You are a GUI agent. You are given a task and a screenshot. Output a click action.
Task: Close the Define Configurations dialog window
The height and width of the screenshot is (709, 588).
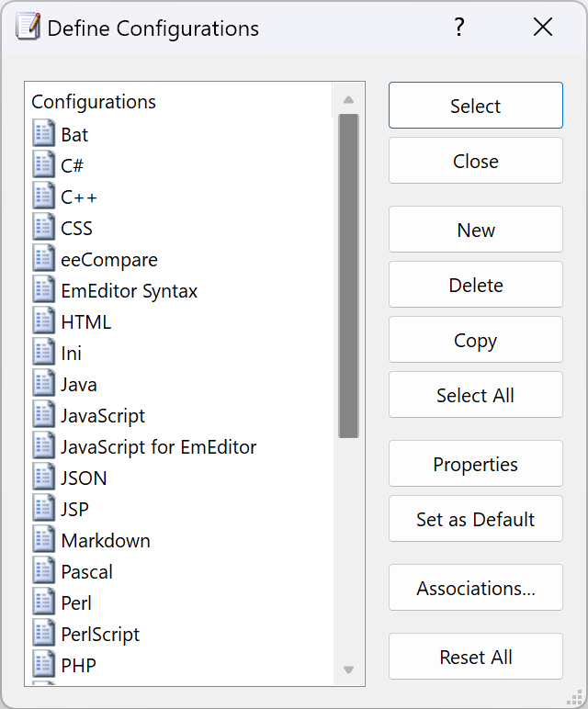pyautogui.click(x=542, y=28)
